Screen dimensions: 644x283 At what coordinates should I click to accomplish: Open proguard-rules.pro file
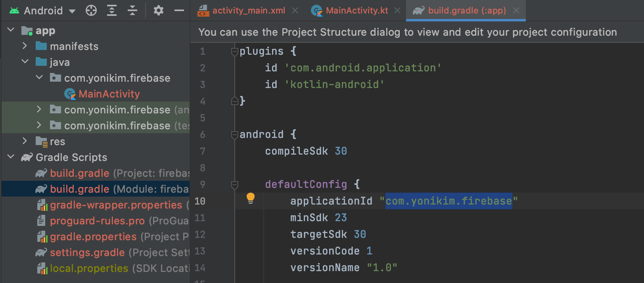coord(97,221)
